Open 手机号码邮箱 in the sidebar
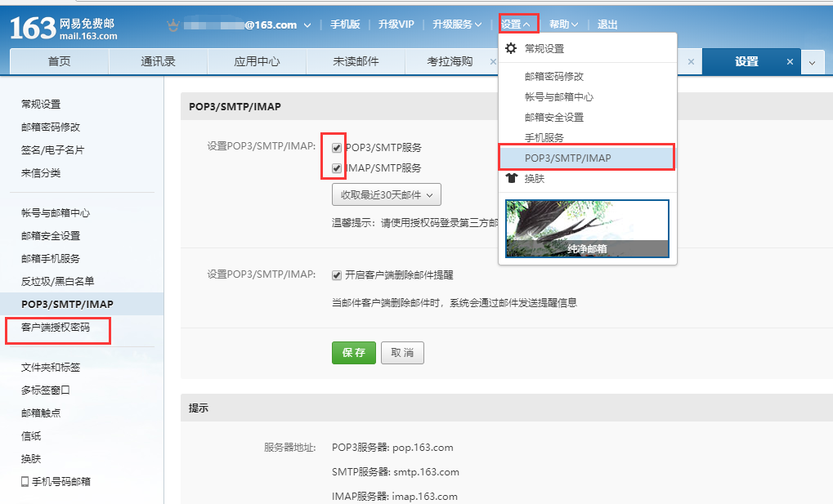Viewport: 833px width, 504px height. tap(60, 482)
